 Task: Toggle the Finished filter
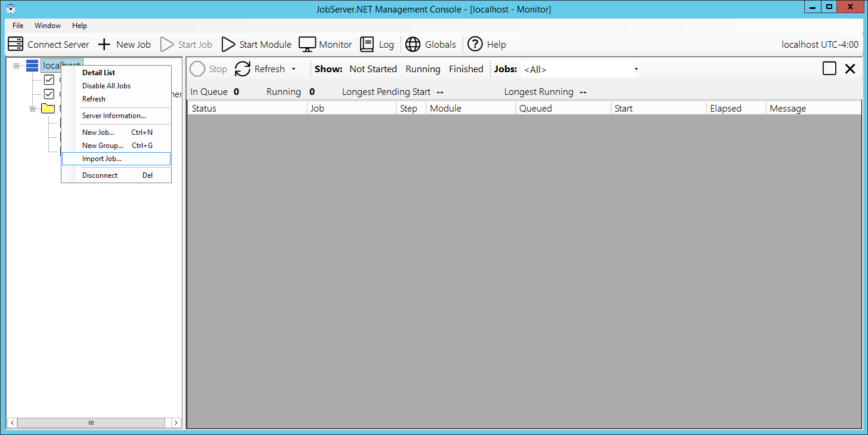pos(466,69)
